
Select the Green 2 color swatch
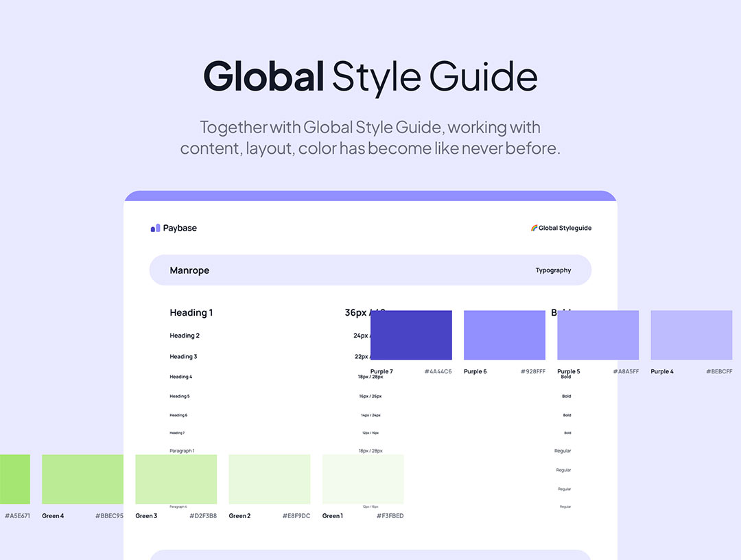(x=269, y=479)
